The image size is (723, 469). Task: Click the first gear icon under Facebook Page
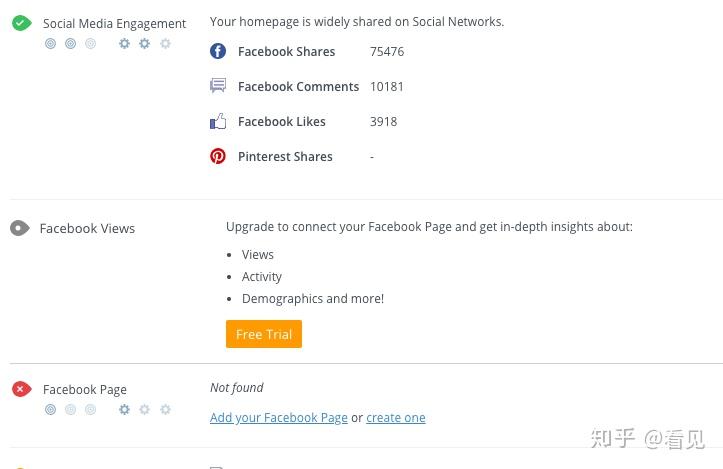pos(124,409)
